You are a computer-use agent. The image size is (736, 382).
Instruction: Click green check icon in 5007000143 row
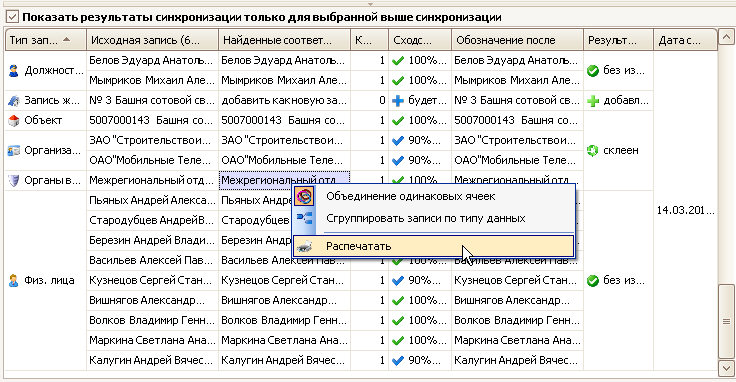point(398,121)
